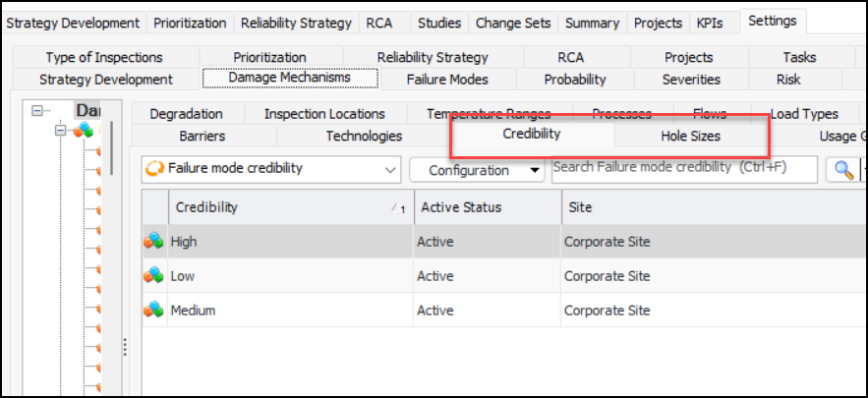Click the orange Failure mode credibility icon
Screen dimensions: 868x398
(x=154, y=169)
